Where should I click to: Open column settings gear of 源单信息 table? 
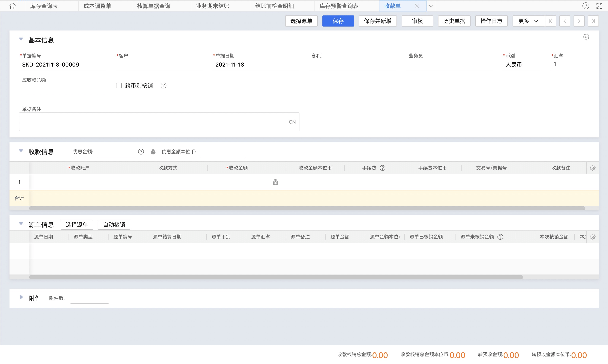(593, 237)
